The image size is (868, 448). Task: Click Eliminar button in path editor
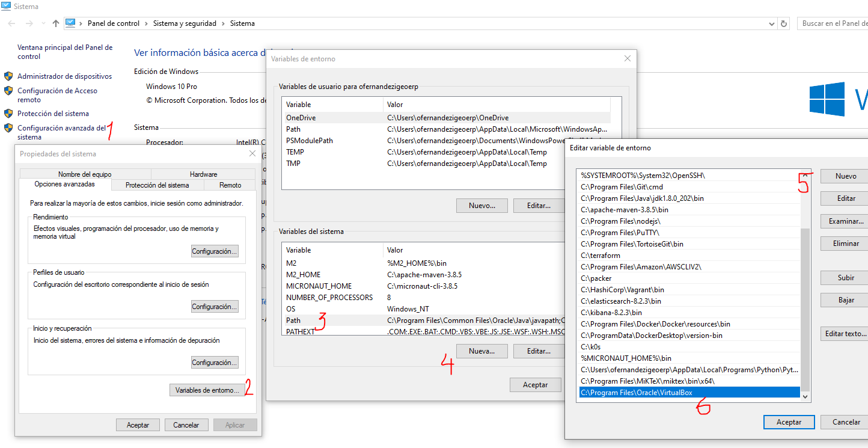coord(846,244)
